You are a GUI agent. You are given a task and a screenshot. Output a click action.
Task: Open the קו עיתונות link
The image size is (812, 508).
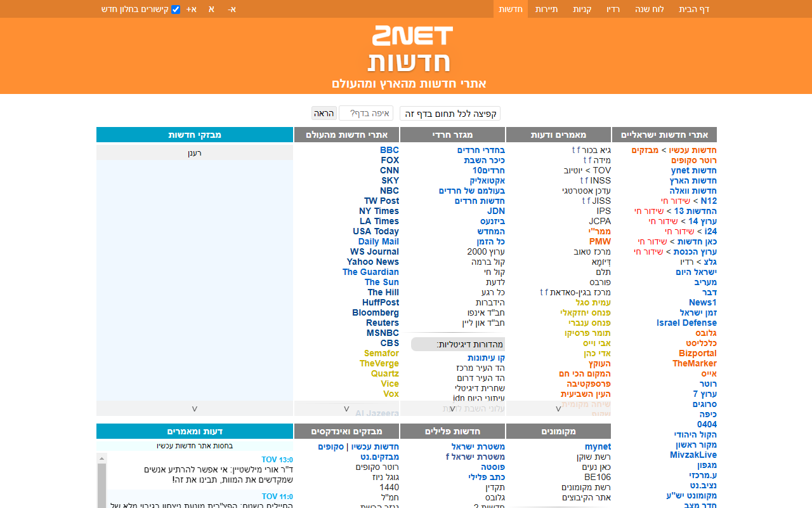[486, 358]
